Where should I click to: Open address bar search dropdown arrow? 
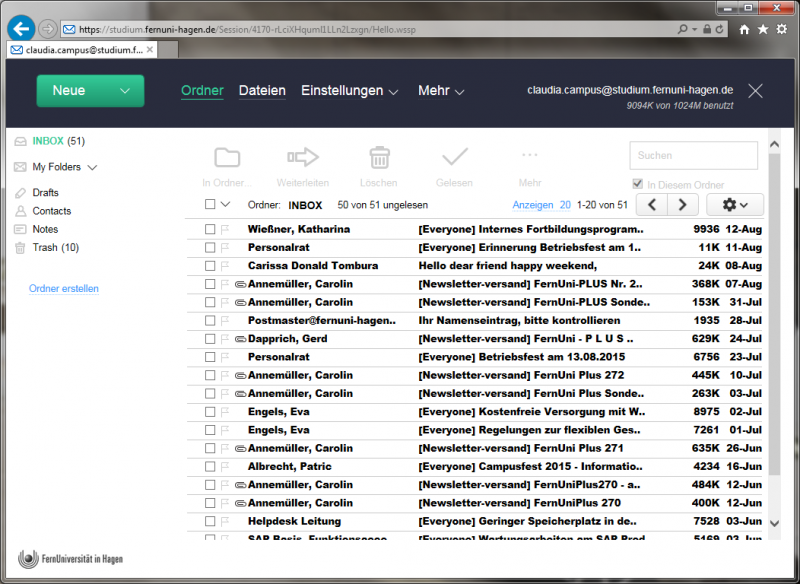(694, 30)
